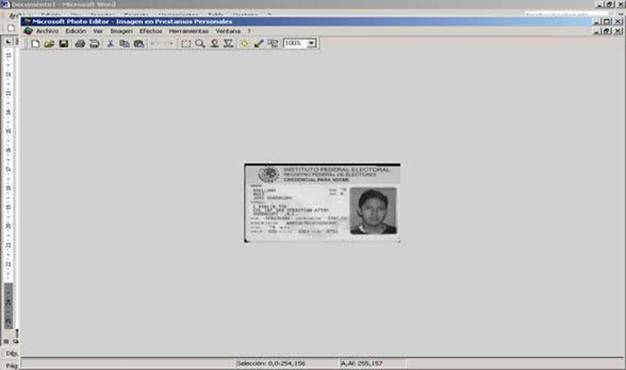Click the scanner icon in the toolbar

[95, 44]
